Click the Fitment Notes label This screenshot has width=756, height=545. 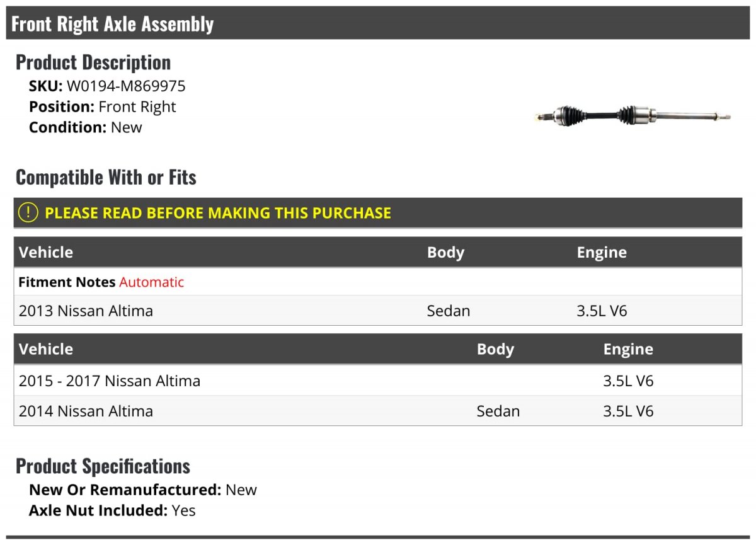67,282
